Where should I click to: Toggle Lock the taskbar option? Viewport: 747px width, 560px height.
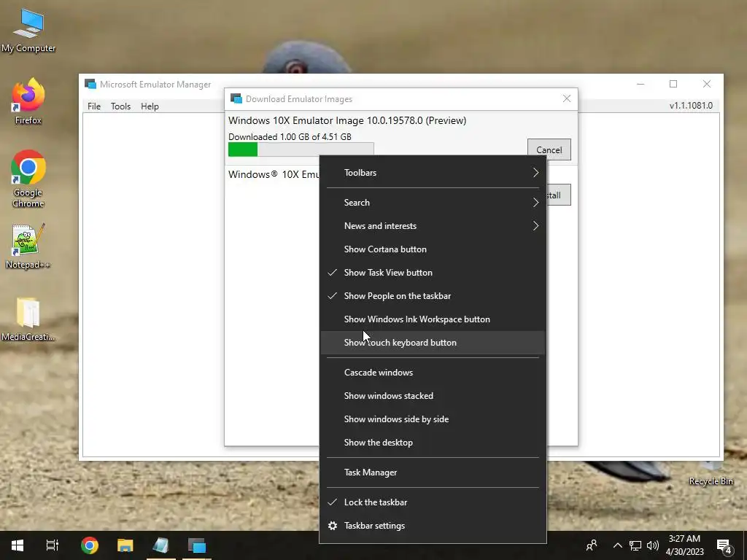click(433, 502)
